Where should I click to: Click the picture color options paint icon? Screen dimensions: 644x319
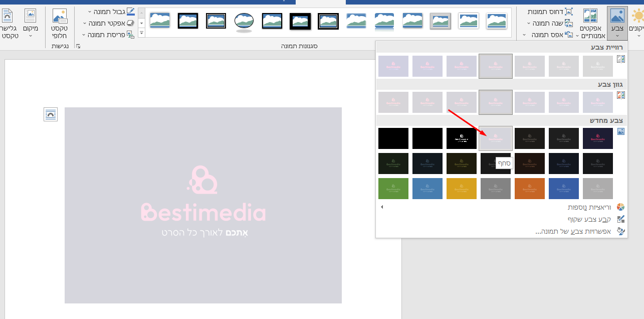[621, 232]
